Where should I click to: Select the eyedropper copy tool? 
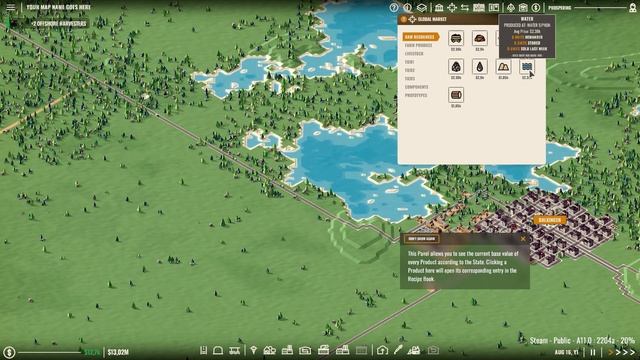pos(398,350)
